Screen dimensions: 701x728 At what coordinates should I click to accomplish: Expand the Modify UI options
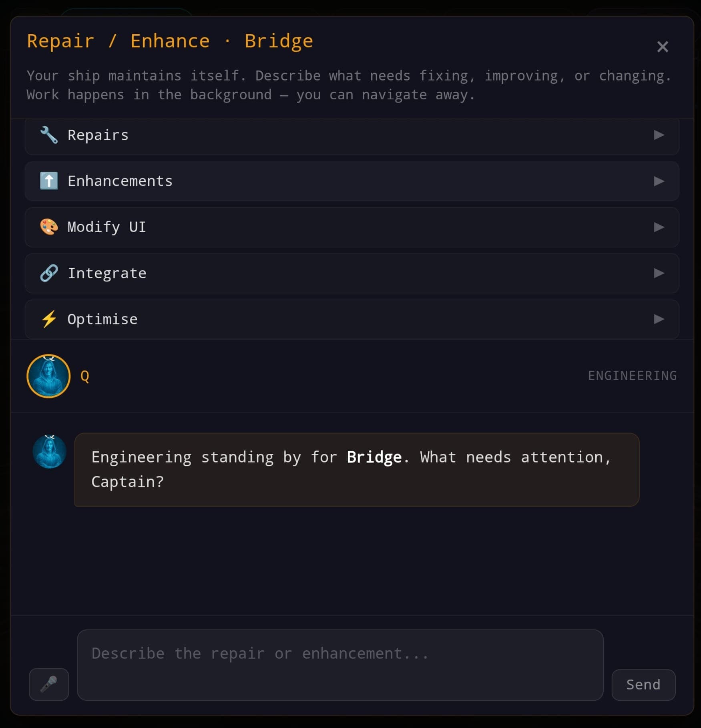[x=659, y=227]
